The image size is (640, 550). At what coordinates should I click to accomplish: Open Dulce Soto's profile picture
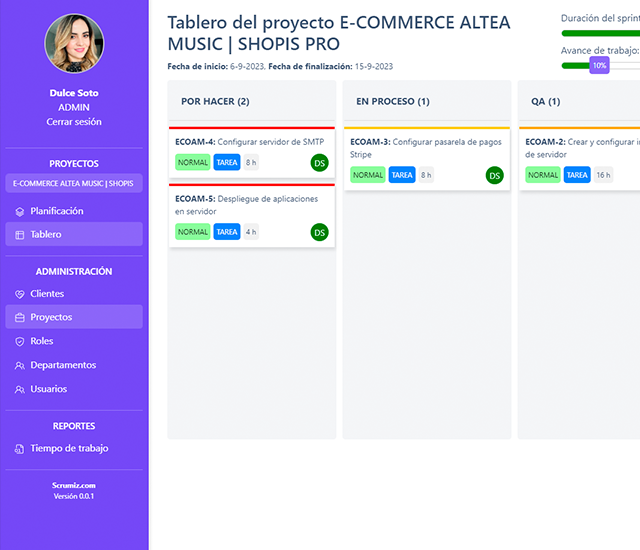(x=74, y=44)
